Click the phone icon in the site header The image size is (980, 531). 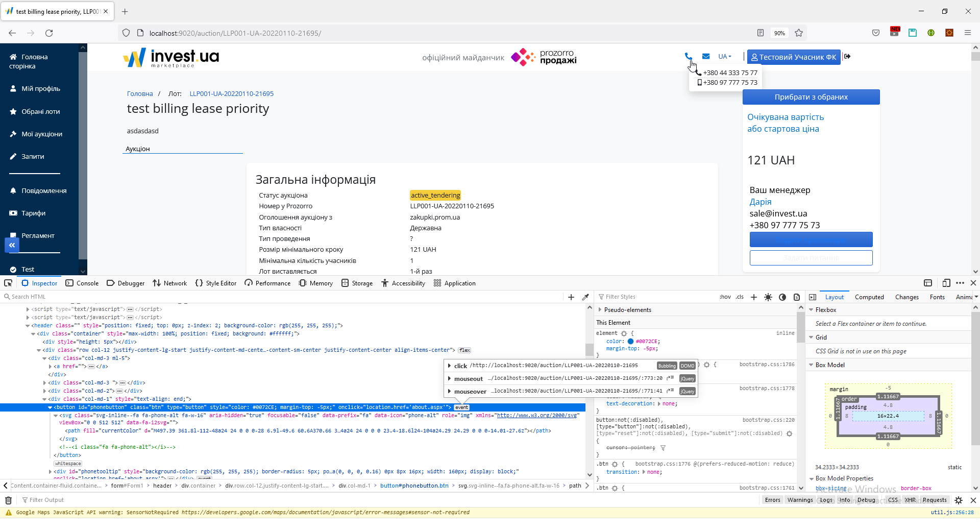(688, 57)
